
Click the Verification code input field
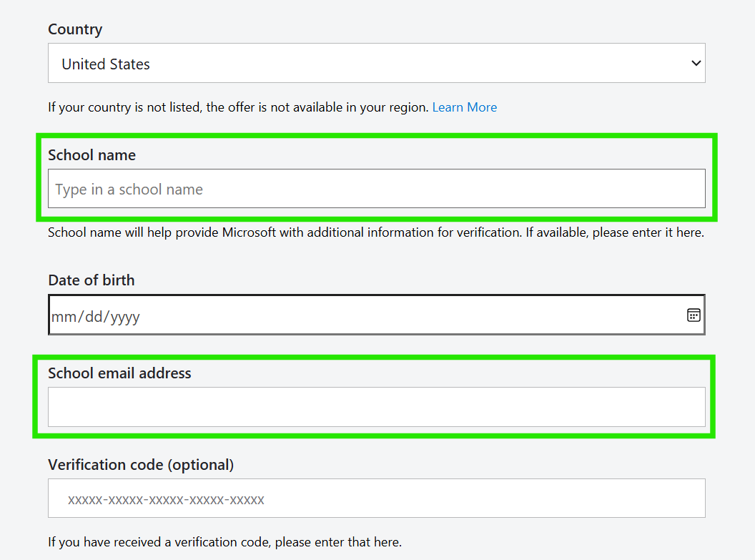coord(377,498)
